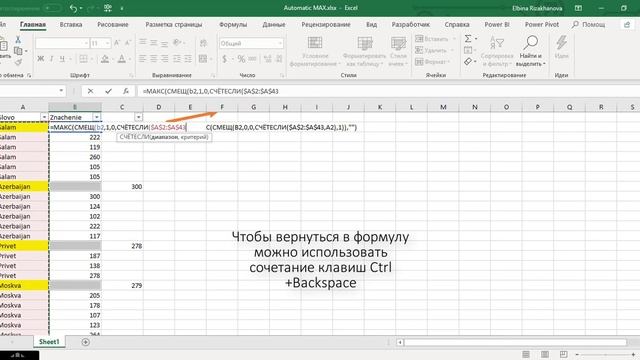
Task: Switch to Page Break Preview
Action: click(563, 354)
